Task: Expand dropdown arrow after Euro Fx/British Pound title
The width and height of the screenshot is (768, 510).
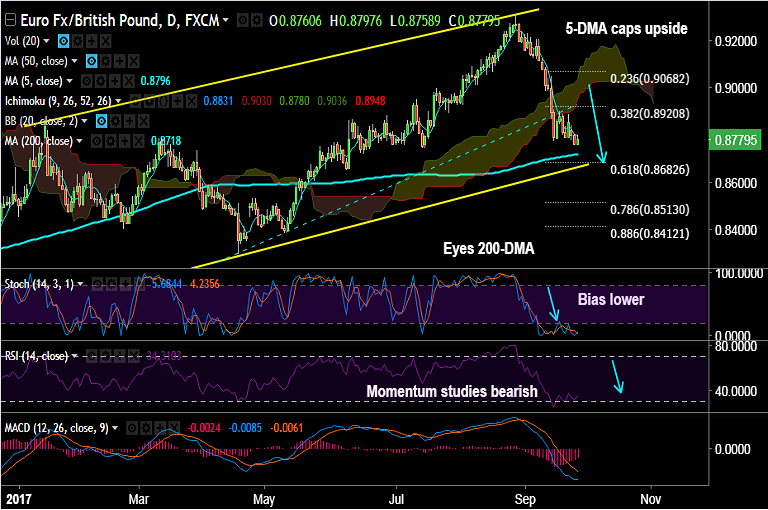Action: (x=225, y=20)
